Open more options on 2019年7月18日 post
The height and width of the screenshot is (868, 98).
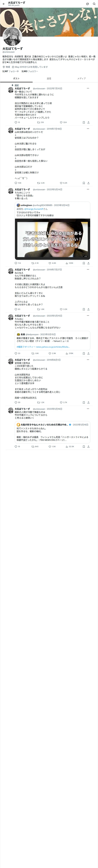click(88, 129)
